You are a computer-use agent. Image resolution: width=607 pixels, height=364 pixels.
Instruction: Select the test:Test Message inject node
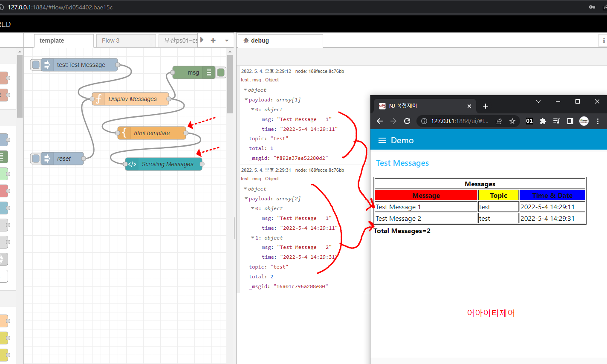click(79, 65)
